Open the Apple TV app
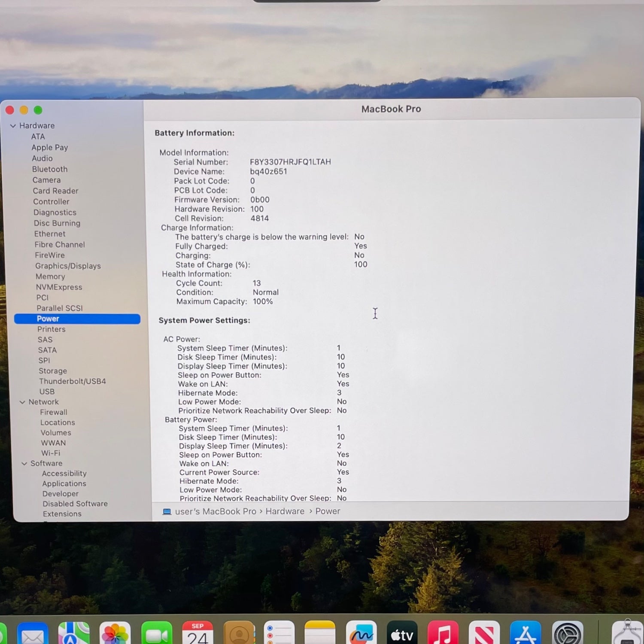 pos(402,634)
